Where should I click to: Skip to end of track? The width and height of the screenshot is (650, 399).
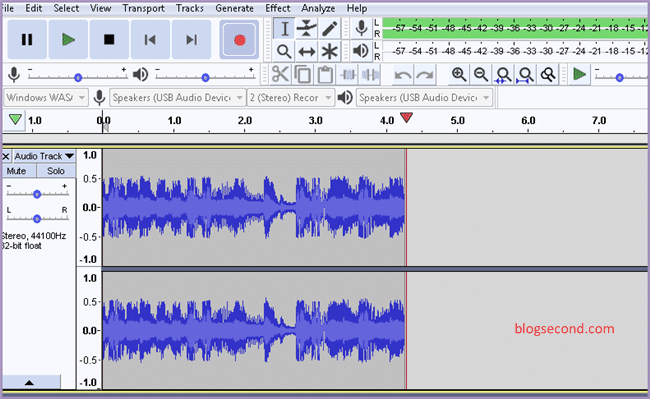point(191,40)
